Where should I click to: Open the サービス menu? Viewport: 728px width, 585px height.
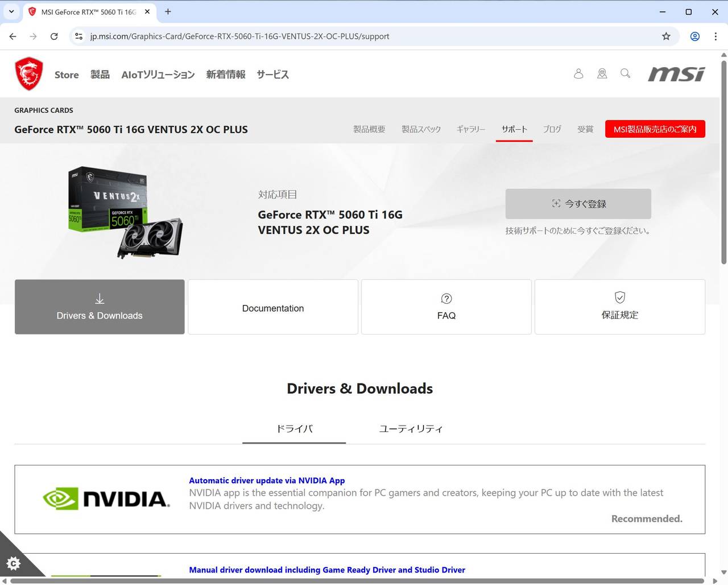(272, 75)
